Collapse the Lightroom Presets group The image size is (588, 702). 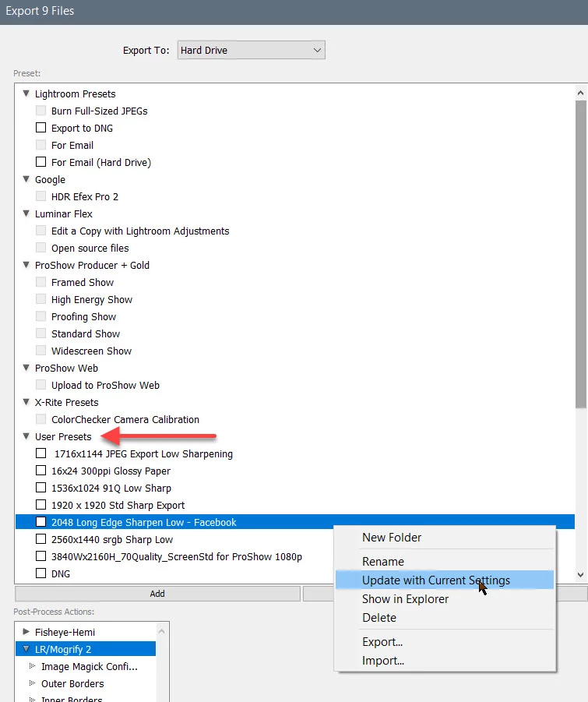[x=26, y=93]
